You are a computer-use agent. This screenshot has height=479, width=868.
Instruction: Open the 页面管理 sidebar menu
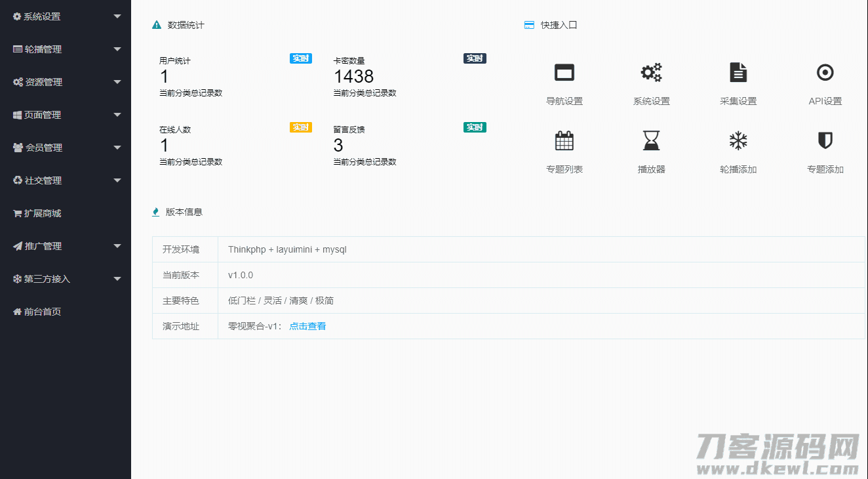(x=43, y=115)
